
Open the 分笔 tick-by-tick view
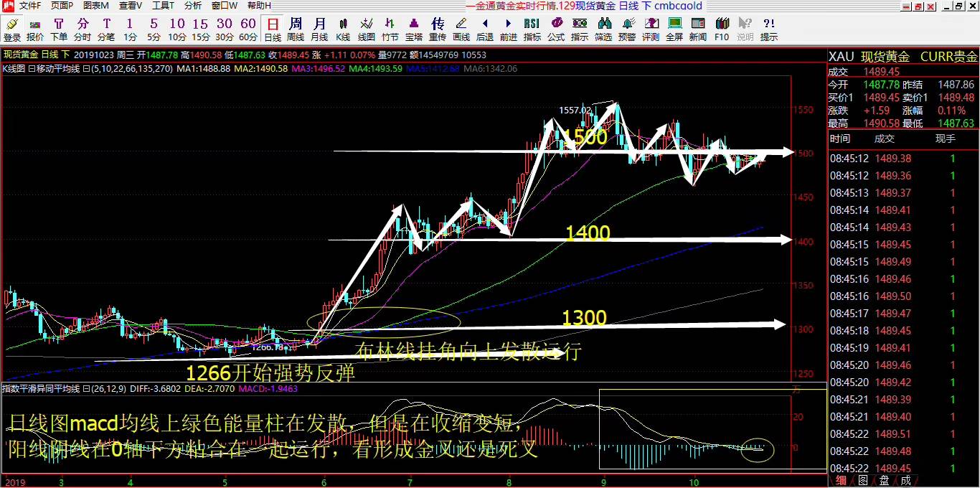click(x=106, y=29)
